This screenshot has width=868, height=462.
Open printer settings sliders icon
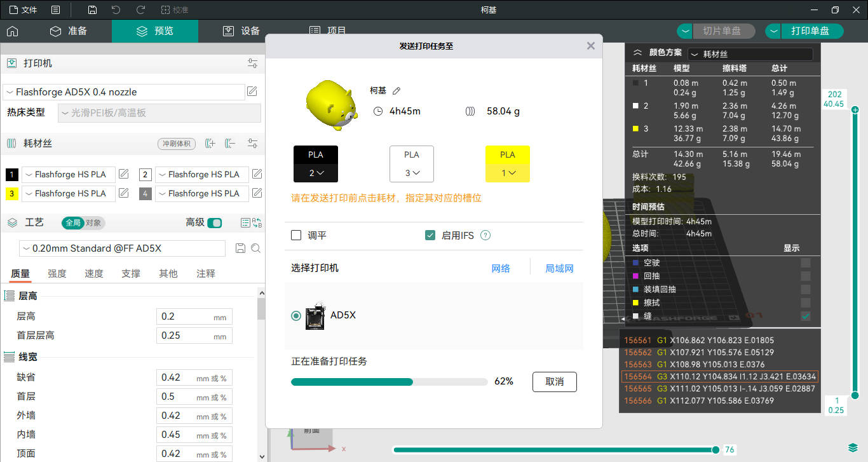coord(253,64)
